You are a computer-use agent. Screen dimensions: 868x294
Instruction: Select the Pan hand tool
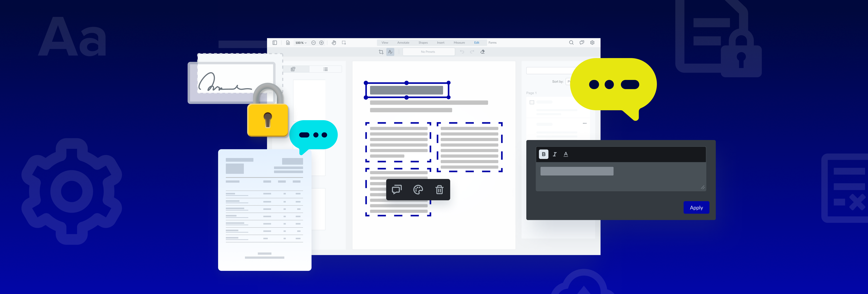[334, 43]
